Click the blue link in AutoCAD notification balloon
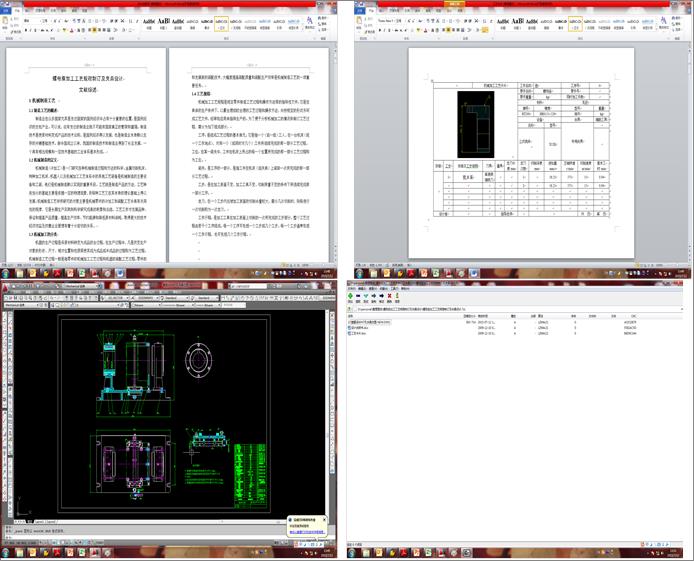694x561 pixels. [307, 532]
